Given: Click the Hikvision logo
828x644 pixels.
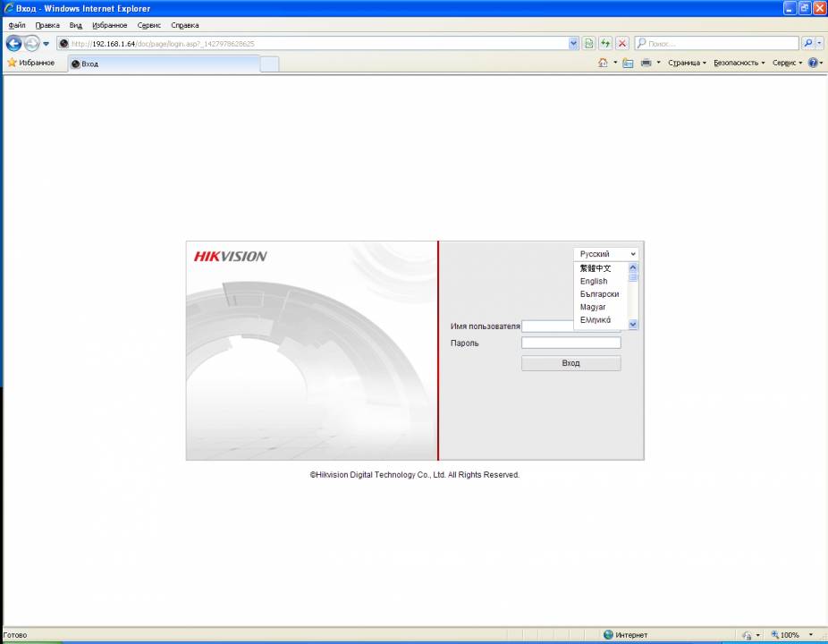Looking at the screenshot, I should pos(230,256).
